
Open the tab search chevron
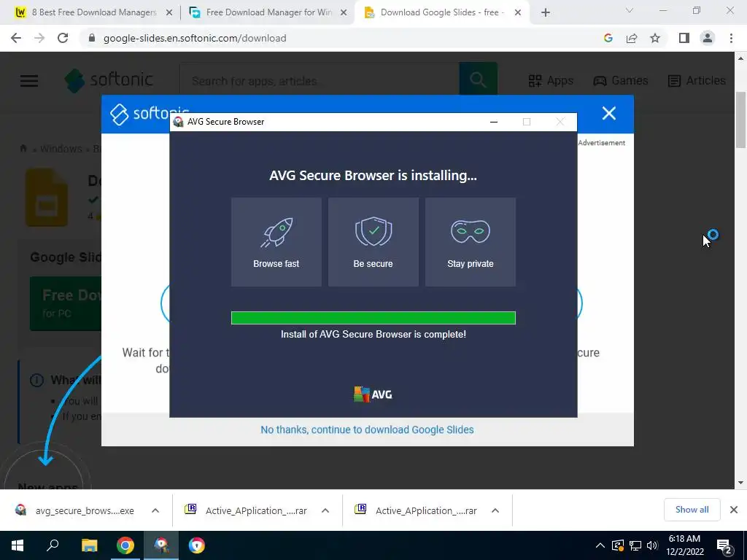[x=630, y=10]
